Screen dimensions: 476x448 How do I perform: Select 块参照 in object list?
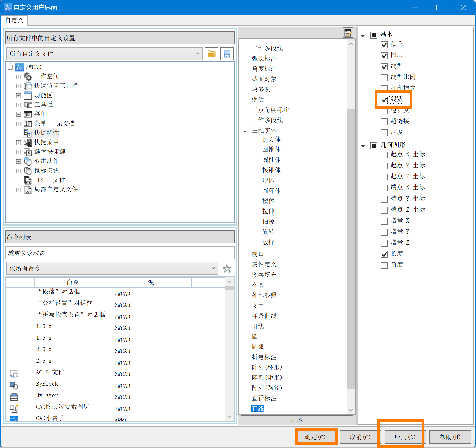point(261,89)
